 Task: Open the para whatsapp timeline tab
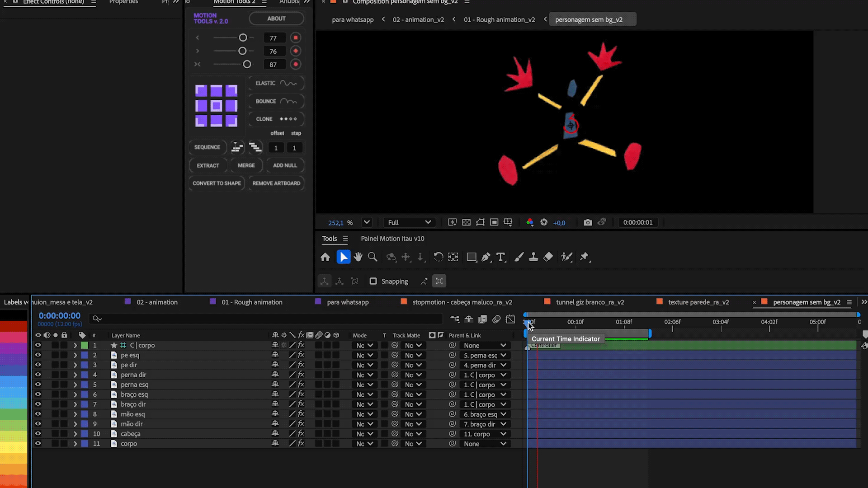348,302
